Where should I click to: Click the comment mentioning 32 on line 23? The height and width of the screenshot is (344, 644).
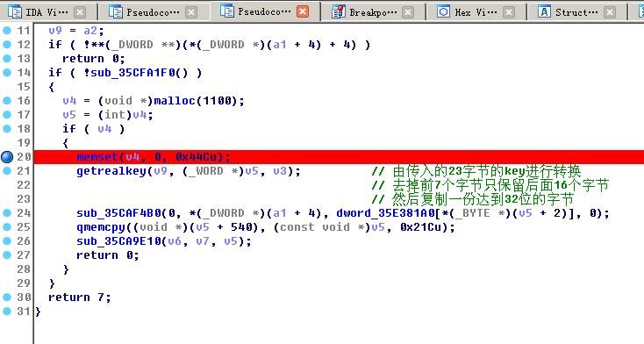[x=473, y=199]
